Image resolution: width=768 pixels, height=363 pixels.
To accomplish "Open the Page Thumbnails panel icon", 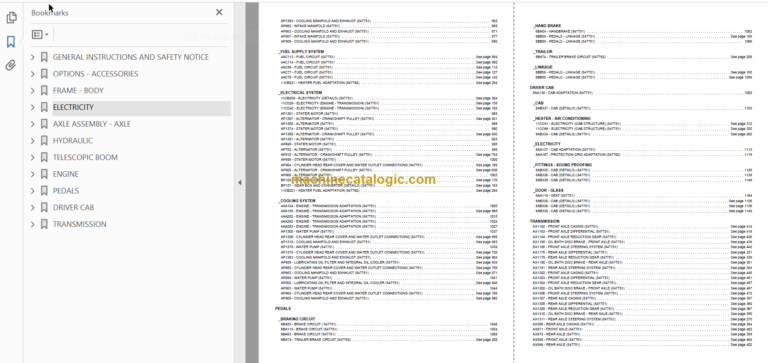I will tap(11, 18).
